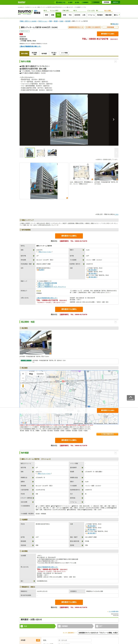The width and height of the screenshot is (138, 644).
Task: Click the 姓名 name input field
Action: [x=75, y=640]
